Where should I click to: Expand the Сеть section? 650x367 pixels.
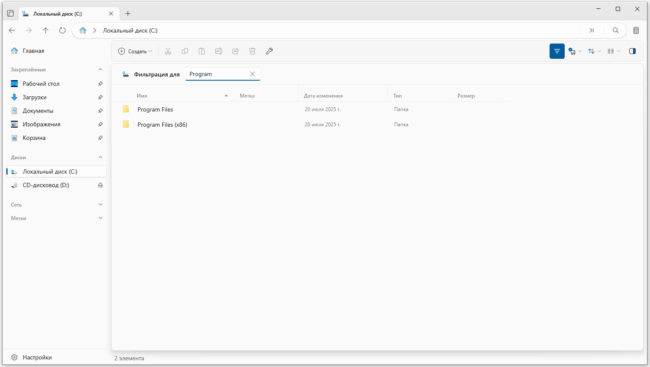pos(100,205)
